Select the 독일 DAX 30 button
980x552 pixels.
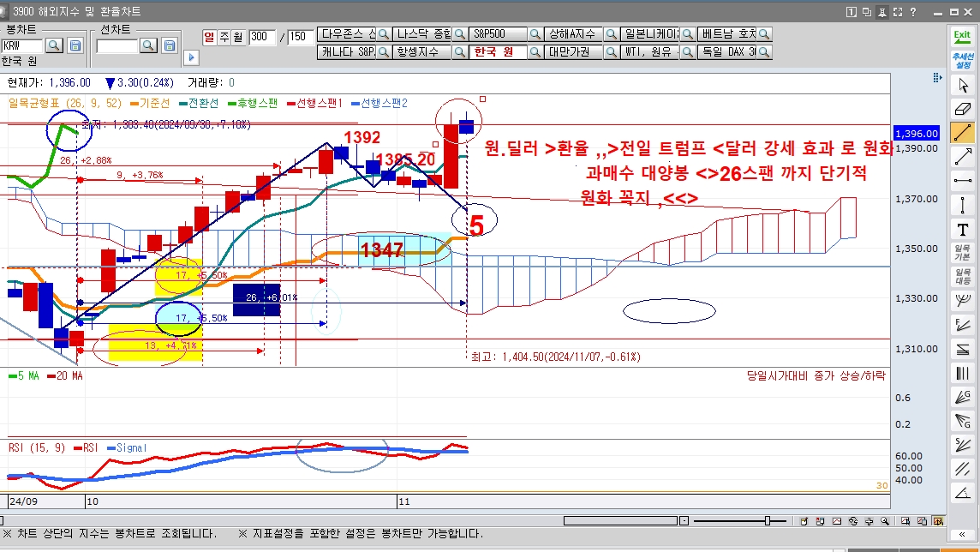(727, 52)
